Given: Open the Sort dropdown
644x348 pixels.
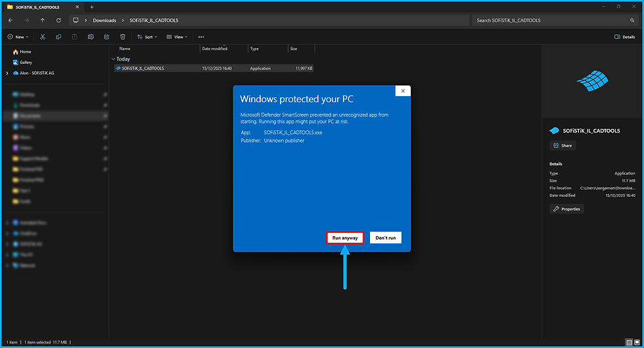Looking at the screenshot, I should [x=147, y=37].
